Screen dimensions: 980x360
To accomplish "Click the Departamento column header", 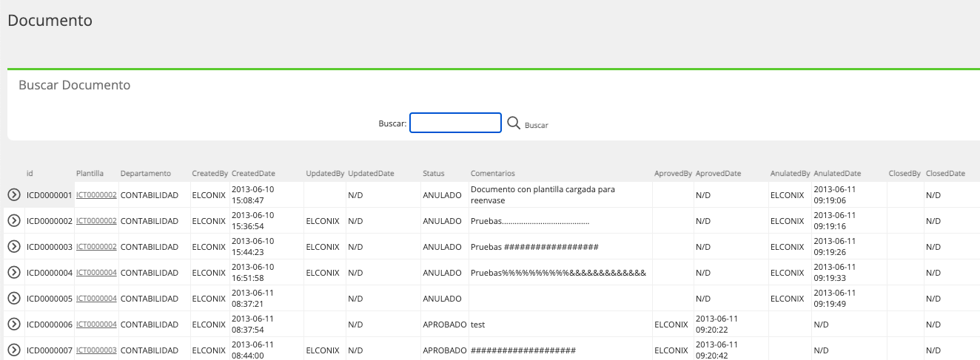I will (x=146, y=174).
